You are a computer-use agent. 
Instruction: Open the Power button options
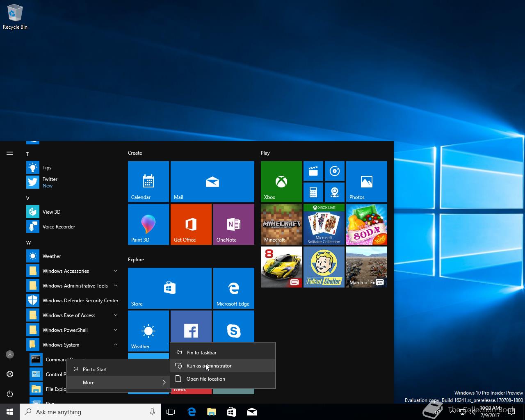click(10, 394)
